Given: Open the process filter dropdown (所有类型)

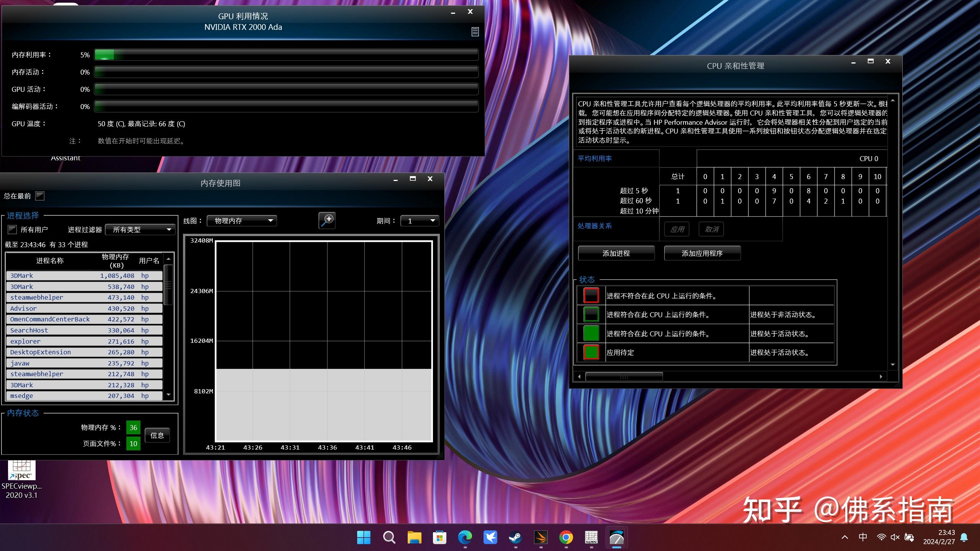Looking at the screenshot, I should pyautogui.click(x=140, y=230).
